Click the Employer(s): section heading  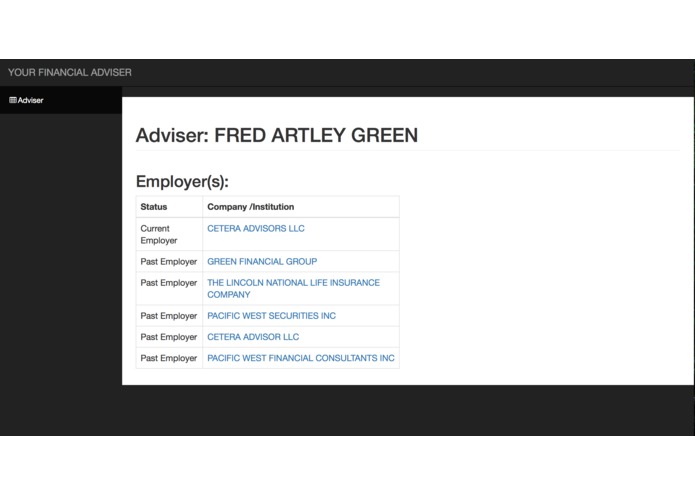click(182, 182)
